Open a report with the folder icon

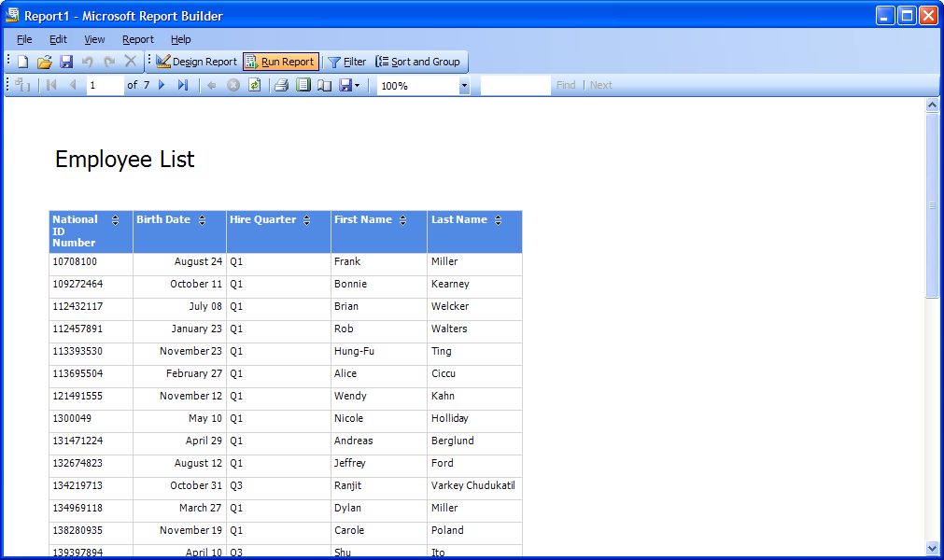click(x=44, y=63)
